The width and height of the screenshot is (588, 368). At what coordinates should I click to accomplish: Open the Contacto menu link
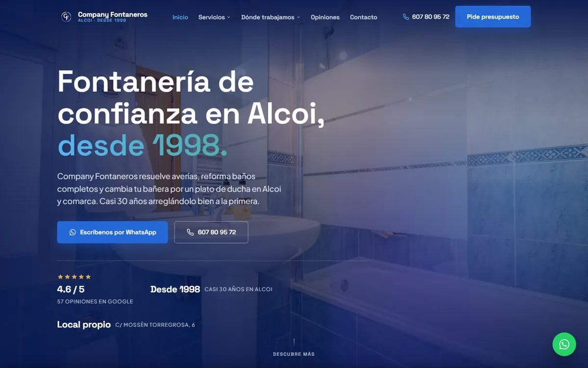(364, 17)
